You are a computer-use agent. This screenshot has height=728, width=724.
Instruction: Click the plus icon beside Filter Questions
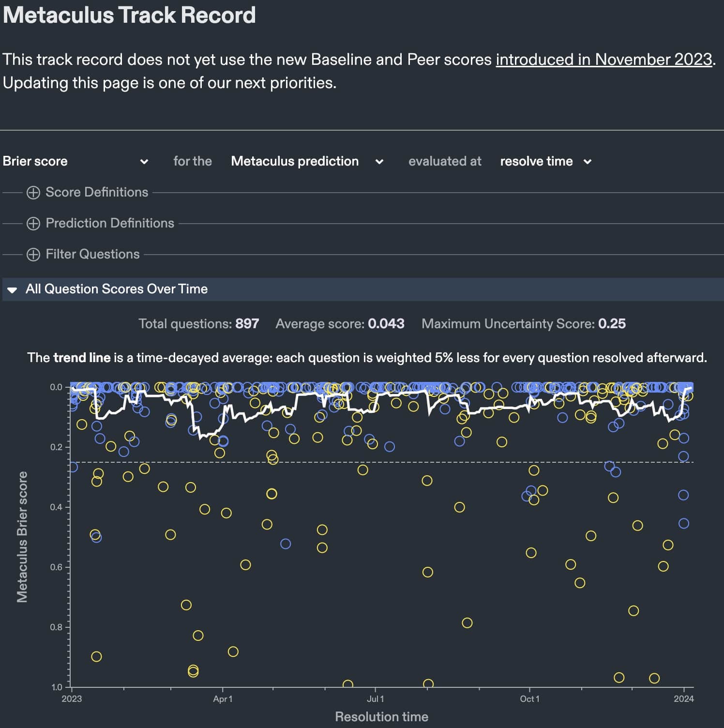33,254
